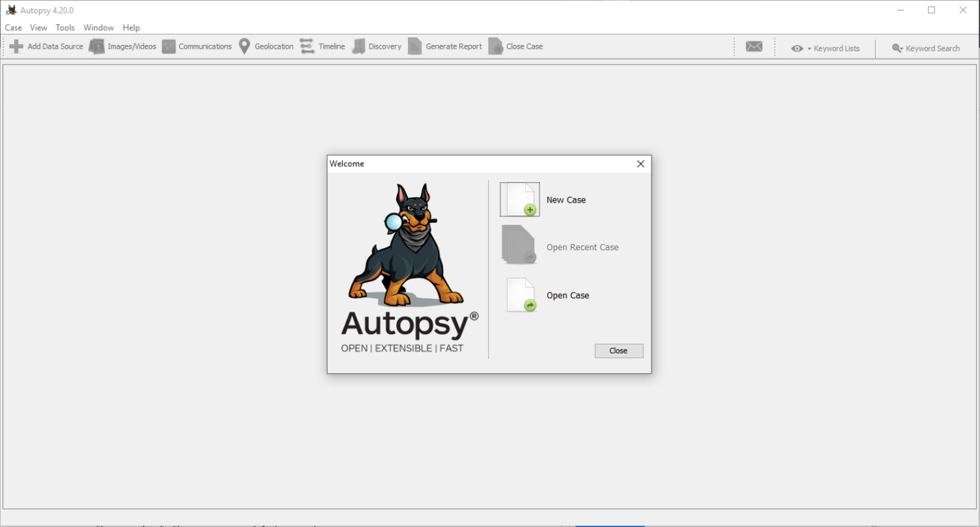Click the Close Case text label
Image resolution: width=980 pixels, height=527 pixels.
point(525,47)
